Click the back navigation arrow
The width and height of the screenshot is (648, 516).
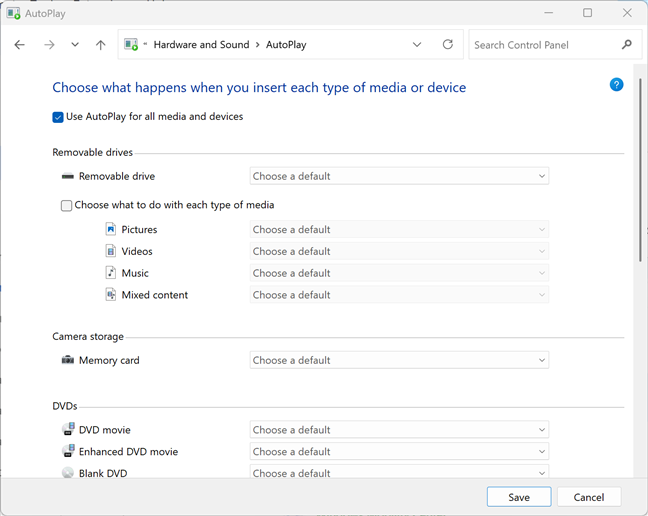[x=20, y=45]
